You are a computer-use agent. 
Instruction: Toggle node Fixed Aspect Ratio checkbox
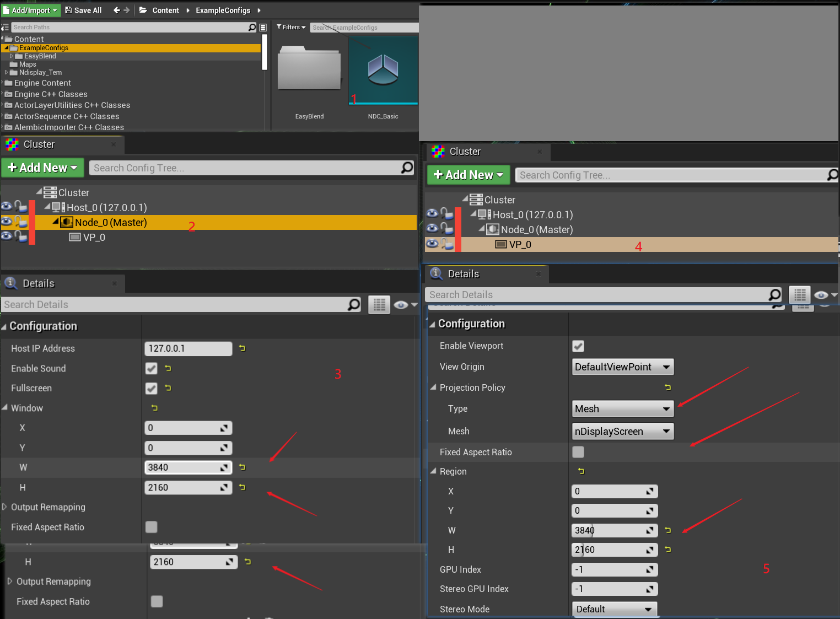(152, 527)
